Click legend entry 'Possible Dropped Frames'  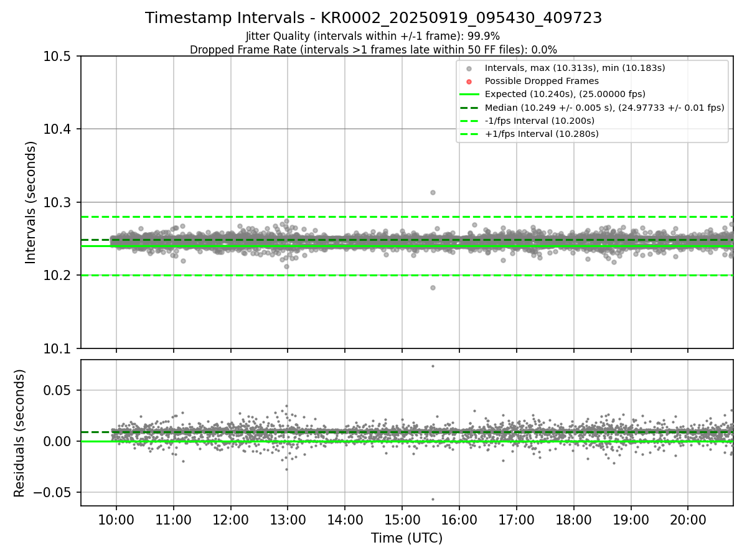click(542, 81)
